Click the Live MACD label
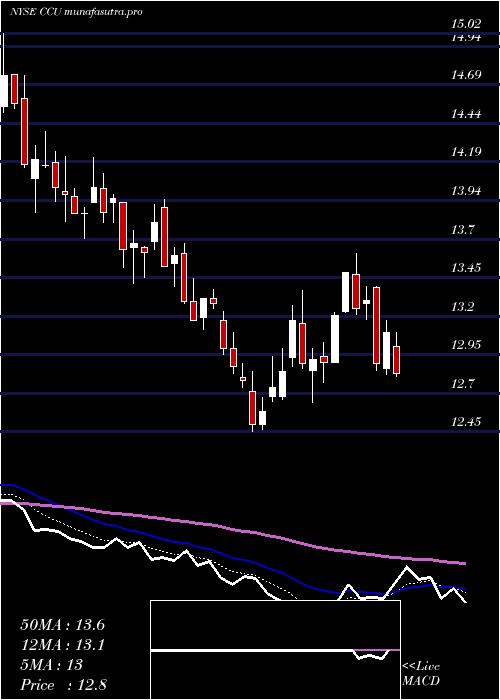 pos(421,674)
